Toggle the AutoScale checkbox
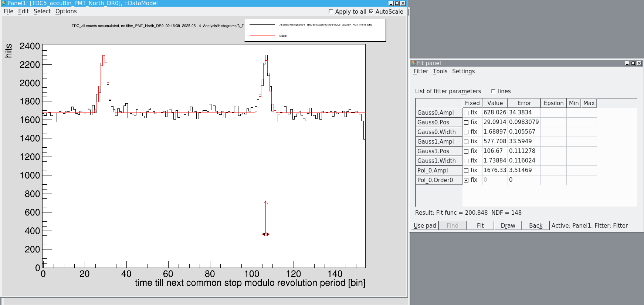 pyautogui.click(x=371, y=11)
